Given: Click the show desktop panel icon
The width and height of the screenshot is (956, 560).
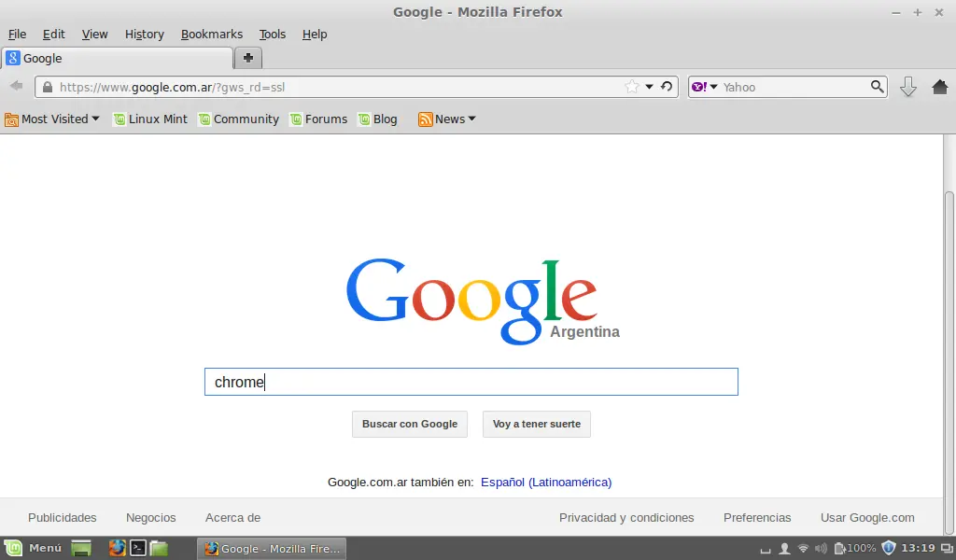Looking at the screenshot, I should pyautogui.click(x=81, y=549).
